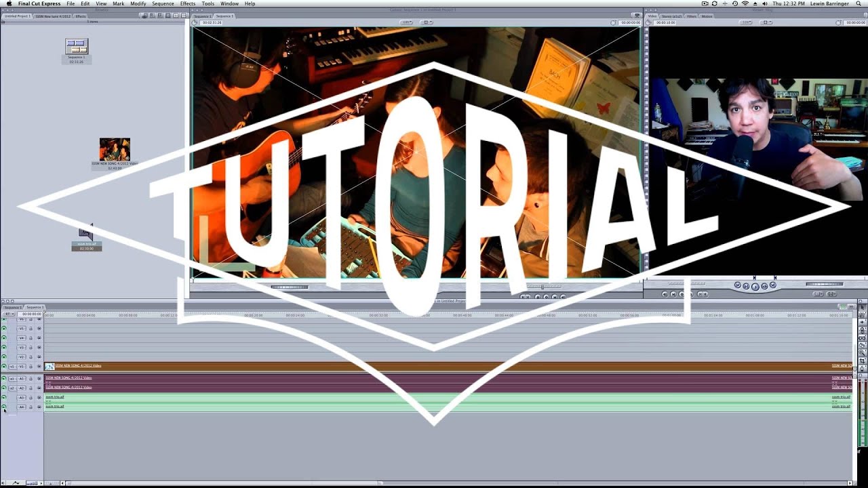Open the Viewer Recent Clips pop-up
The image size is (868, 488).
818,294
